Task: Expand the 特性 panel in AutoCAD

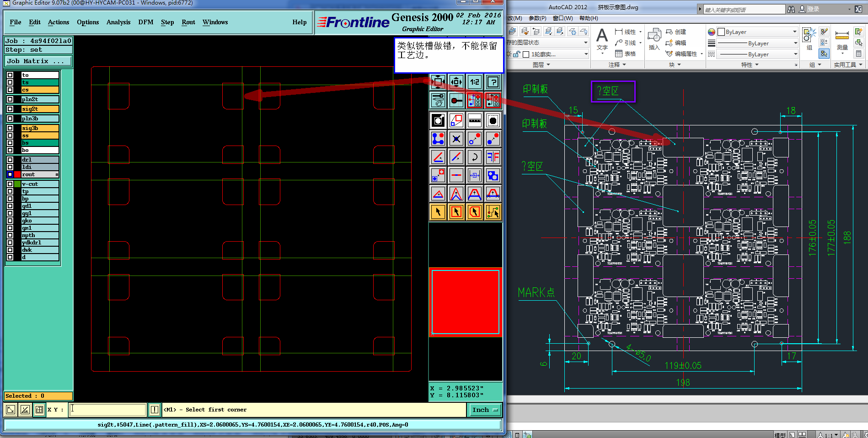Action: (750, 65)
